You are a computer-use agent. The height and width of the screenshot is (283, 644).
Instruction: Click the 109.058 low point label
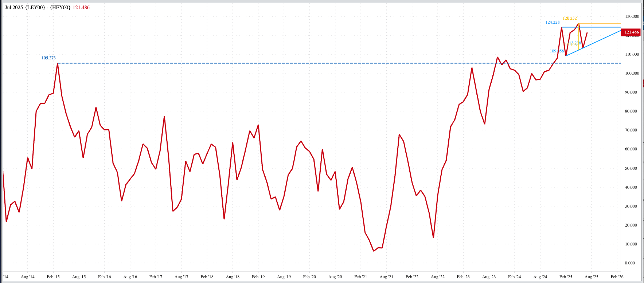pyautogui.click(x=557, y=51)
